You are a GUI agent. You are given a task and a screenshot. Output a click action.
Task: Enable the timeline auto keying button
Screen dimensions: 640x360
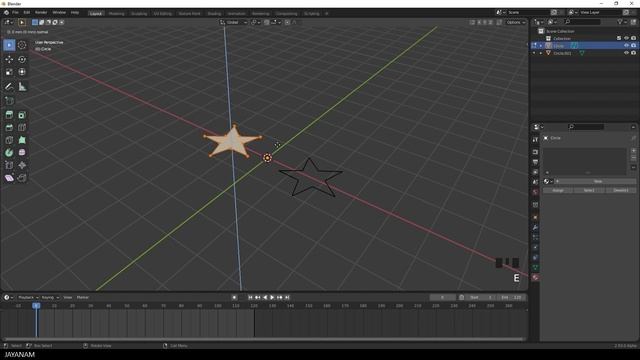pos(234,298)
